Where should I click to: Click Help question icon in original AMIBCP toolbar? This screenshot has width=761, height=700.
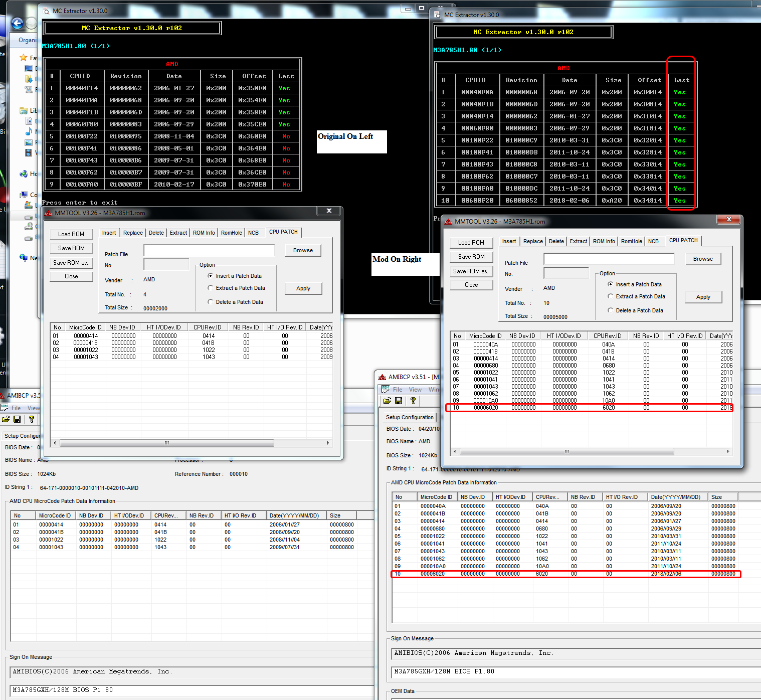[x=32, y=419]
